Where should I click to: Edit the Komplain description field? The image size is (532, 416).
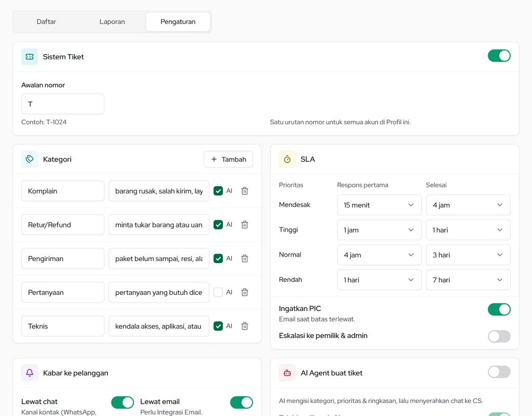[x=159, y=191]
